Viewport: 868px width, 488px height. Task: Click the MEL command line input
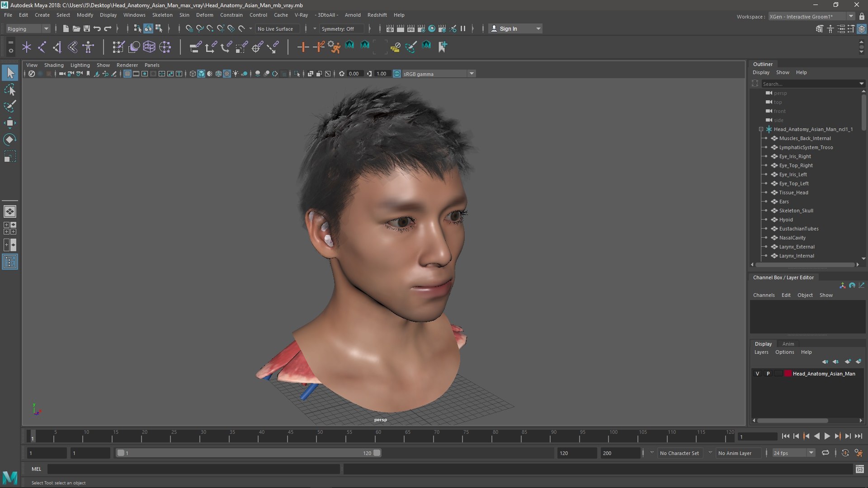(x=193, y=469)
